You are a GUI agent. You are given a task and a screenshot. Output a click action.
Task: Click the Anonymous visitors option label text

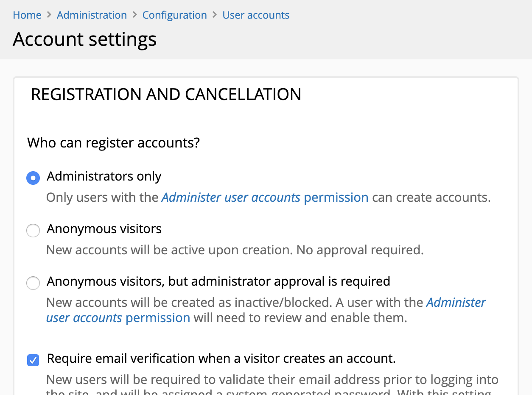[x=104, y=229]
